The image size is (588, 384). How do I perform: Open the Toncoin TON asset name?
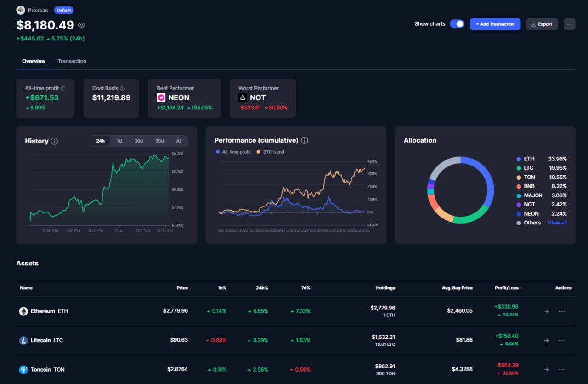pos(48,369)
